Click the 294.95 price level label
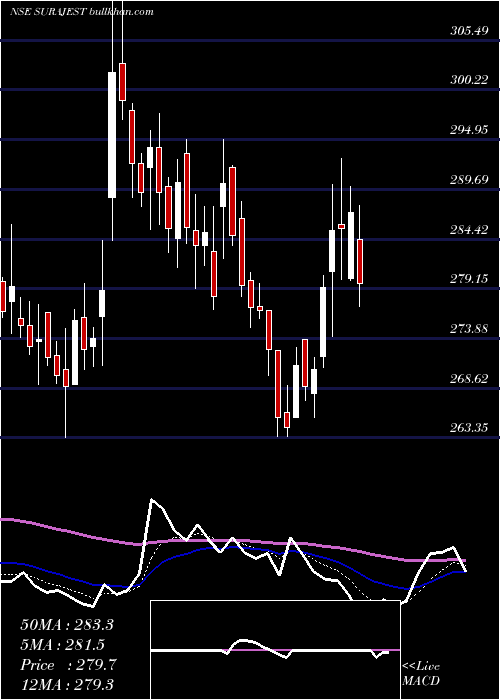Image resolution: width=500 pixels, height=700 pixels. pyautogui.click(x=469, y=130)
